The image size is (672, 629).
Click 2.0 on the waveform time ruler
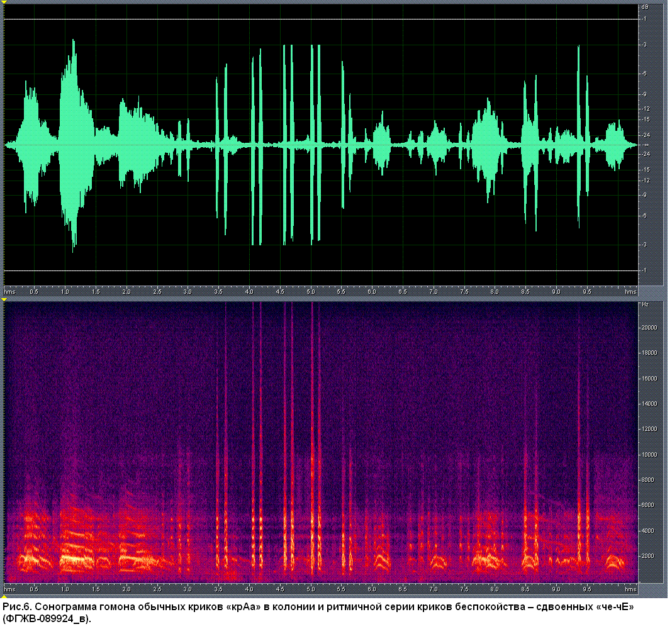(x=126, y=292)
